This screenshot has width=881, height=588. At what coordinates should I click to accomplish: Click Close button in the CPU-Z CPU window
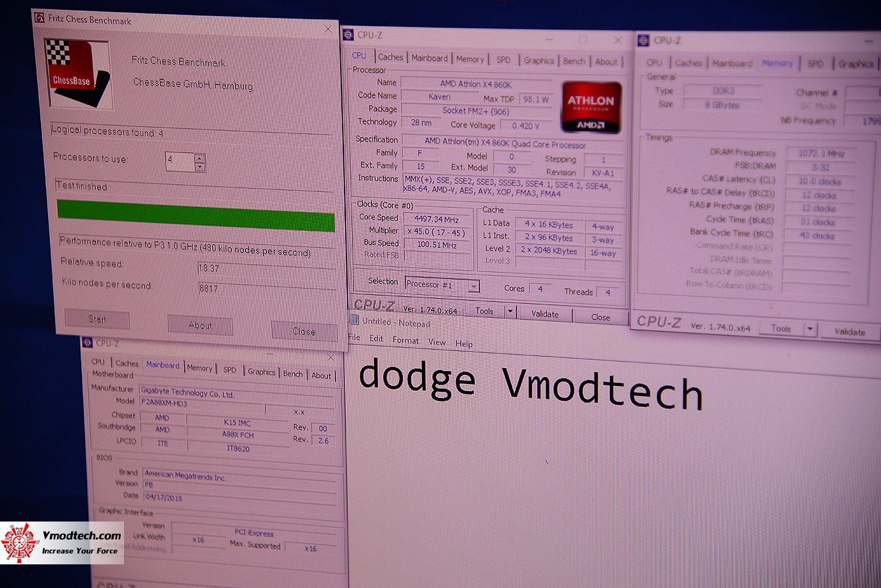click(600, 317)
